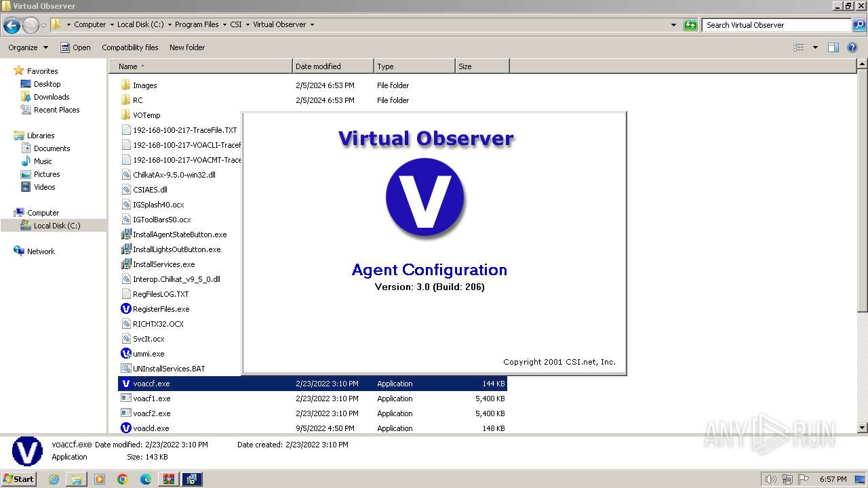The height and width of the screenshot is (488, 868).
Task: Select the InstallLightsOutButton.exe icon
Action: coord(125,249)
